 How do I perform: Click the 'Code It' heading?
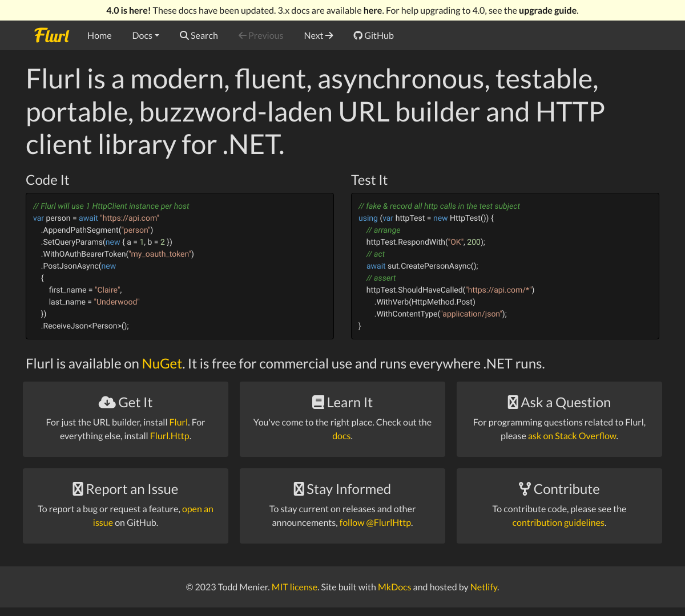[47, 180]
